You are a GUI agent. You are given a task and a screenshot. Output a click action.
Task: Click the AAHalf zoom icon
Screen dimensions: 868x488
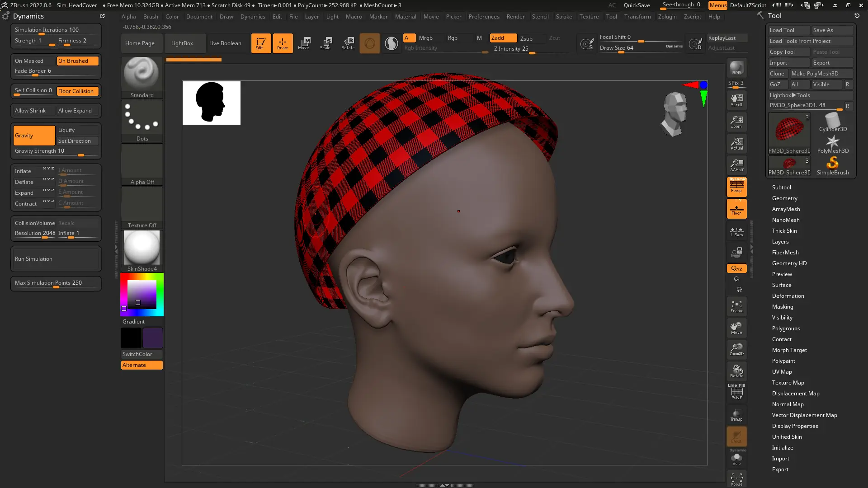736,165
